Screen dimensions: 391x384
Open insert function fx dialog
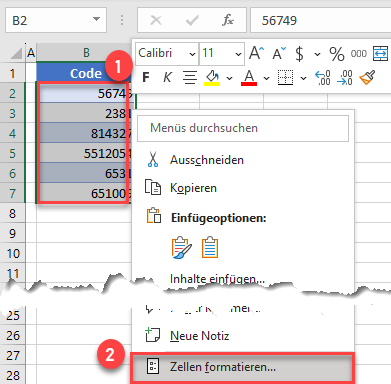coord(228,21)
